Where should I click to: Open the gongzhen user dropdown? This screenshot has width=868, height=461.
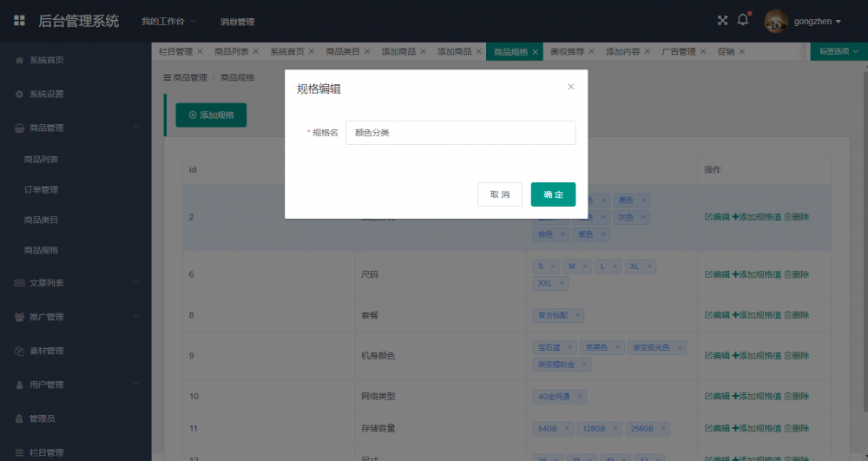[817, 22]
